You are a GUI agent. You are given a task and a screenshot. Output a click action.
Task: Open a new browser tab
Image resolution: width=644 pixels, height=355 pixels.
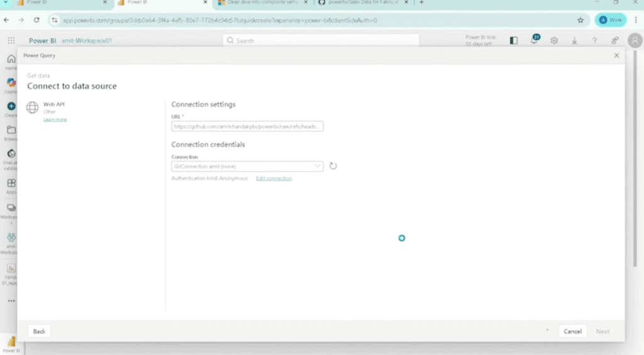point(421,3)
